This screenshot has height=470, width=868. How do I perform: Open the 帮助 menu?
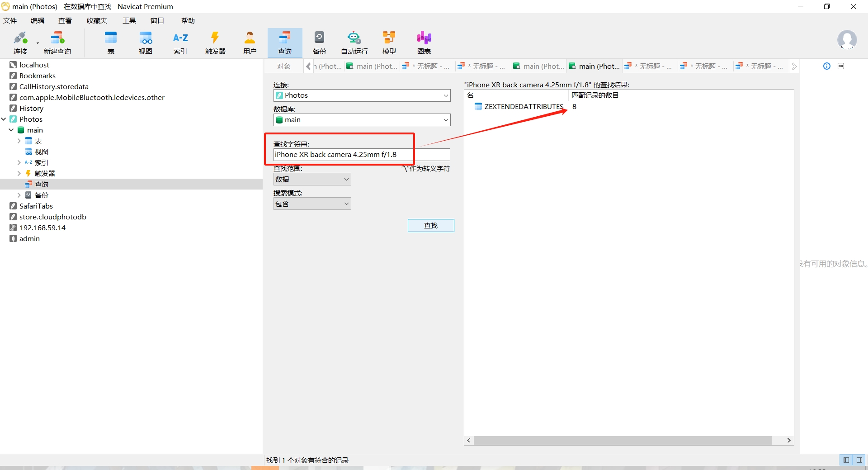[188, 20]
